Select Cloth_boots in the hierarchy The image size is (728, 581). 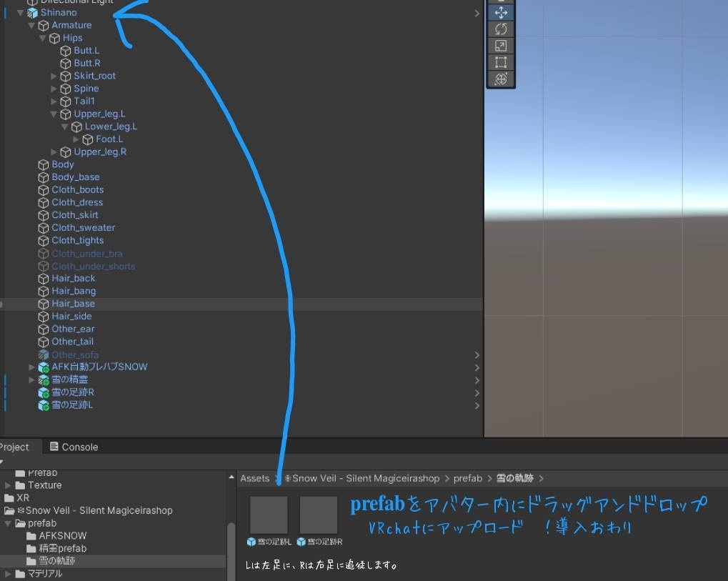click(x=78, y=190)
